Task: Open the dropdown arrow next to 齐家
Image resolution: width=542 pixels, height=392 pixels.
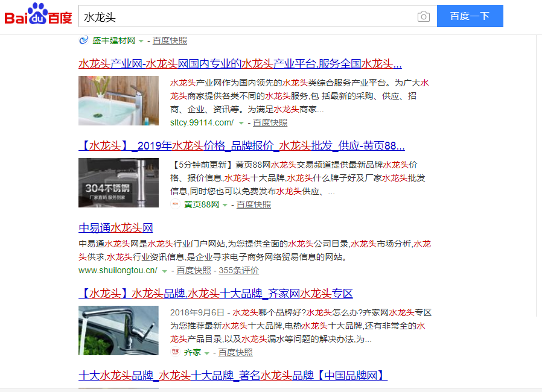Action: 207,353
